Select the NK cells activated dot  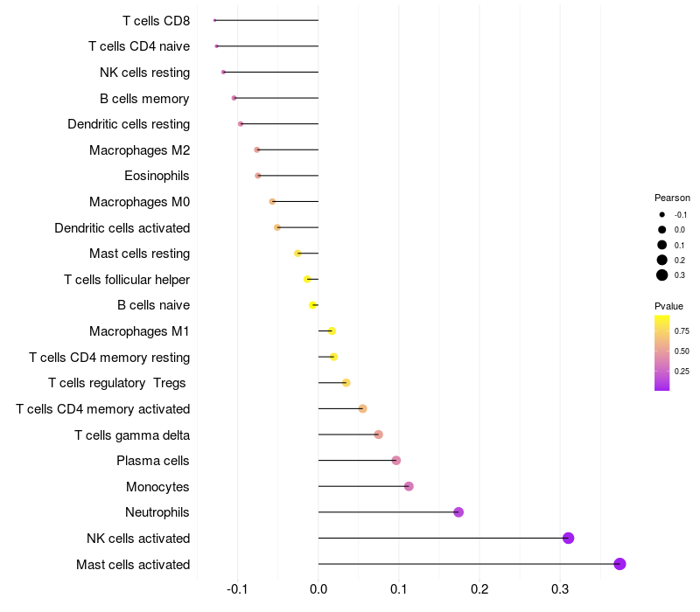[568, 538]
